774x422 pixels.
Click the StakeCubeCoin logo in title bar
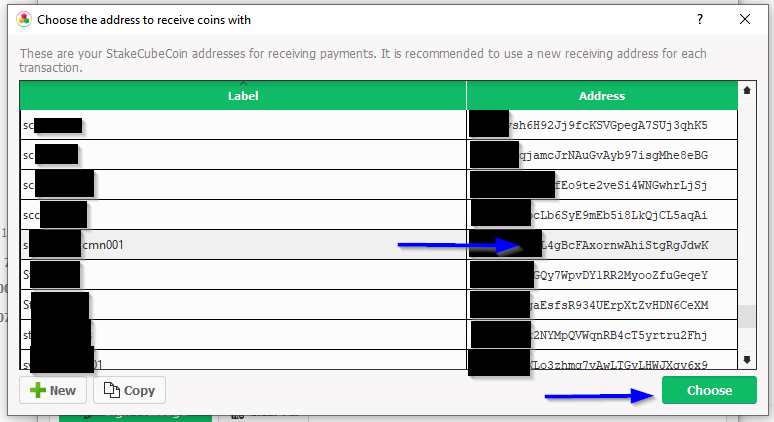(24, 20)
